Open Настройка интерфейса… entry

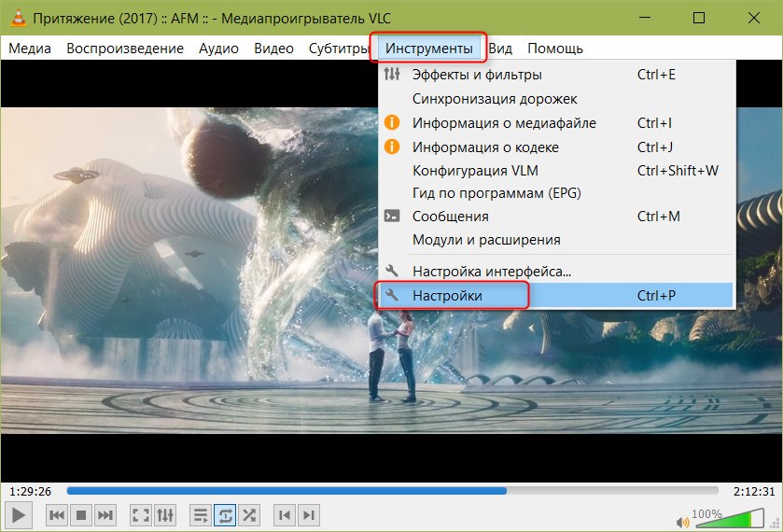coord(555,272)
